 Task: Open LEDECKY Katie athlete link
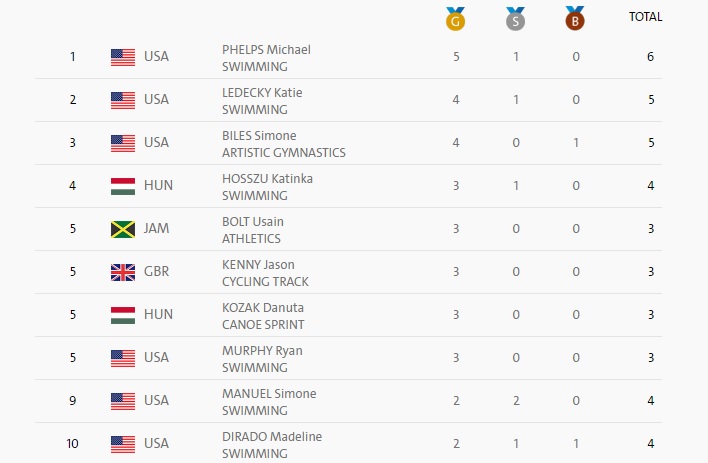[262, 93]
